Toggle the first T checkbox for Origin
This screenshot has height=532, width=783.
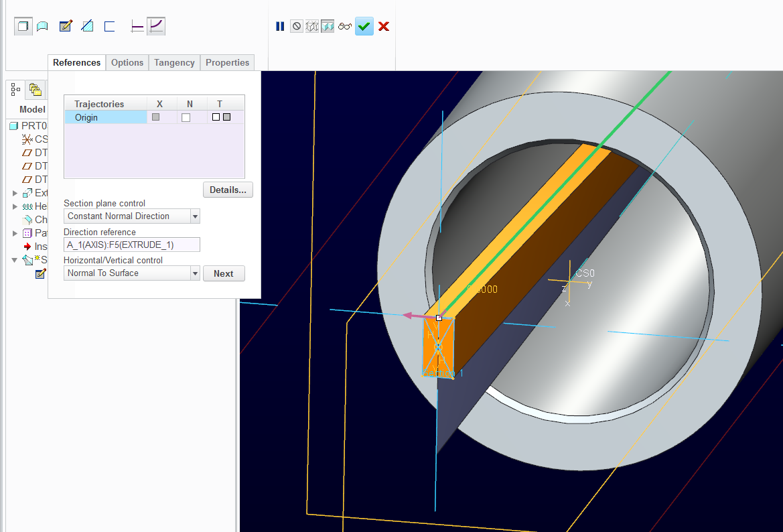[x=214, y=117]
